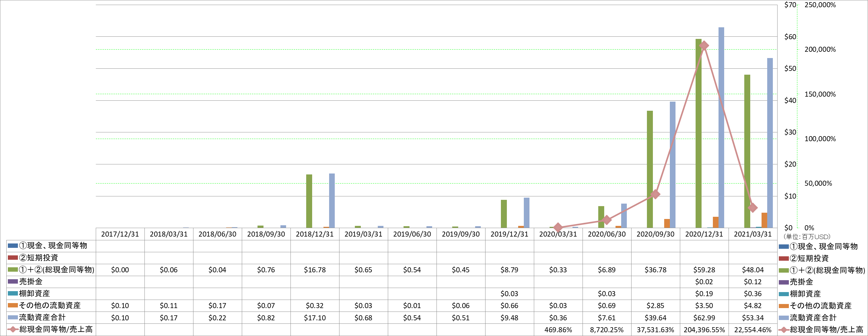Click the orange bar for 2021/03/31
The image size is (868, 336).
(764, 220)
